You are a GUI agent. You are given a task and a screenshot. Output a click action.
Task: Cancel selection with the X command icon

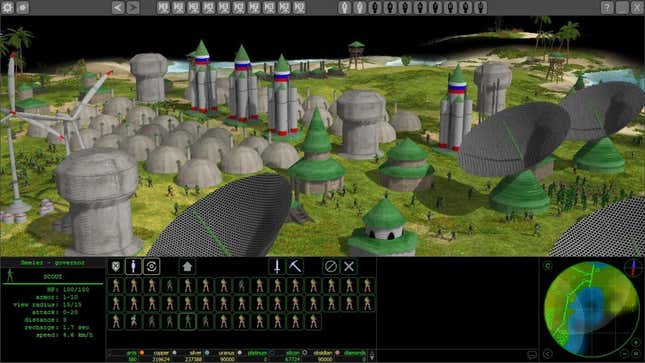pos(349,266)
